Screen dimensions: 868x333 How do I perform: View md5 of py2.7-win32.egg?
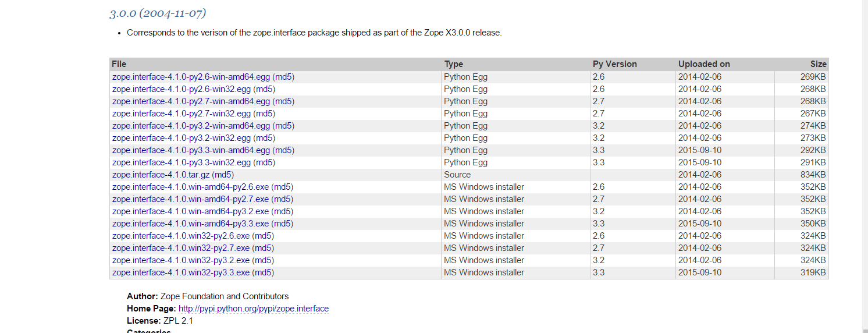[264, 114]
